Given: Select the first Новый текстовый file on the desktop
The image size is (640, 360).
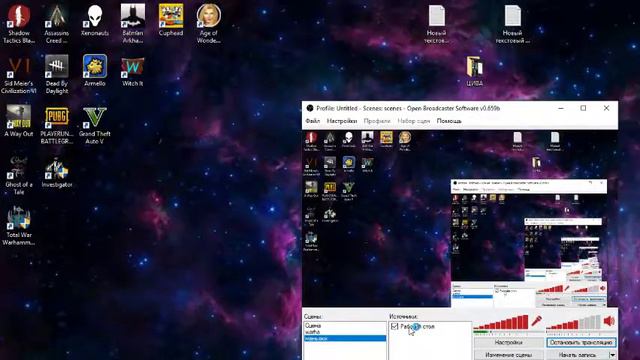Looking at the screenshot, I should tap(436, 24).
